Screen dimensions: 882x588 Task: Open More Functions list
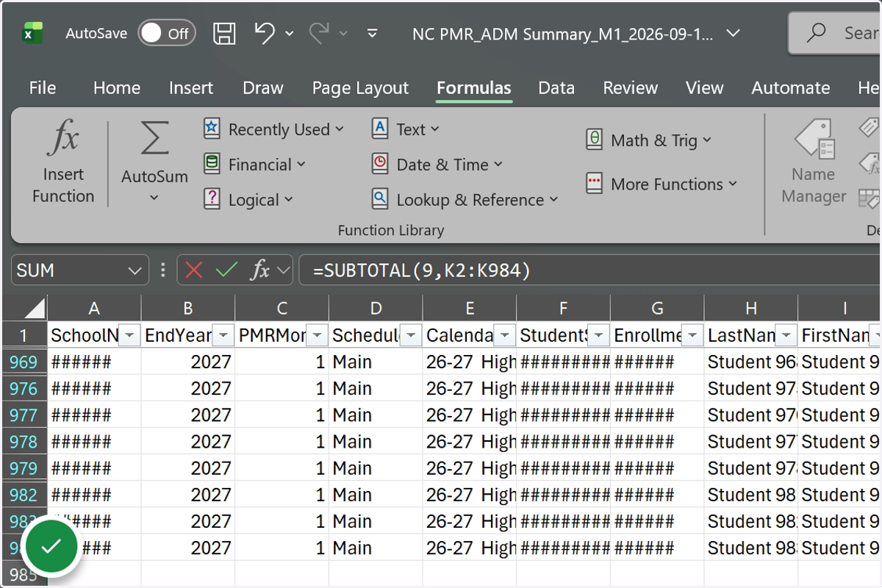tap(661, 184)
